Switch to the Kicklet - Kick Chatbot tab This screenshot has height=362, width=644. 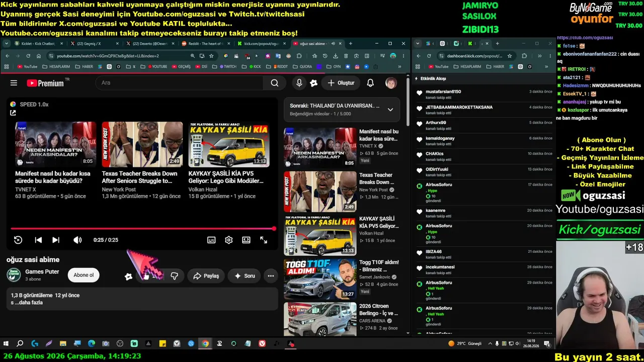coord(39,44)
